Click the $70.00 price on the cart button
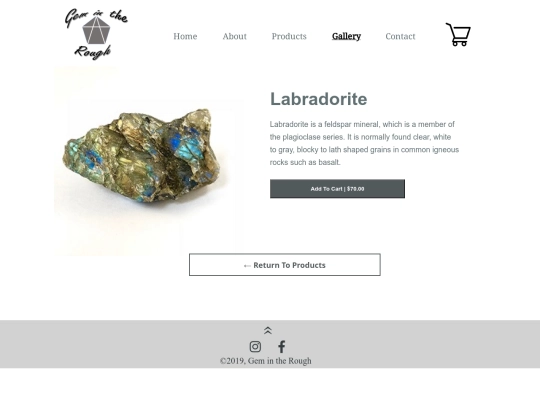 (355, 189)
